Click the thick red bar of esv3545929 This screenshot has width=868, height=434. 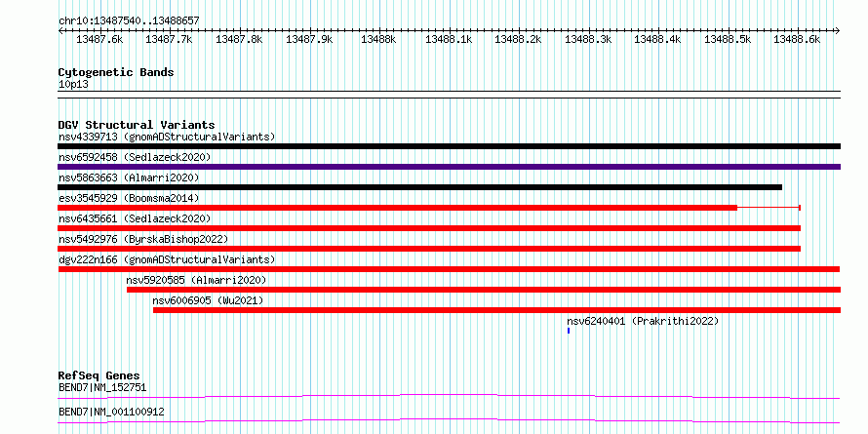pos(398,208)
